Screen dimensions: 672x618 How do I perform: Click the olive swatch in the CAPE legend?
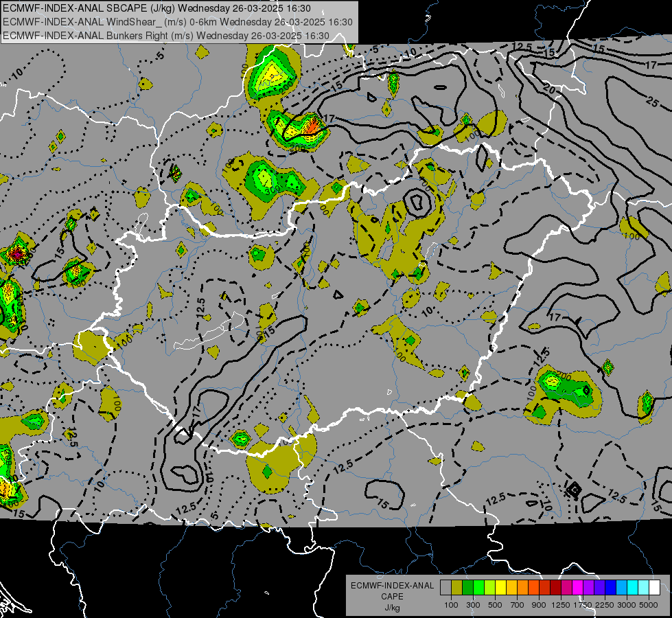(457, 588)
